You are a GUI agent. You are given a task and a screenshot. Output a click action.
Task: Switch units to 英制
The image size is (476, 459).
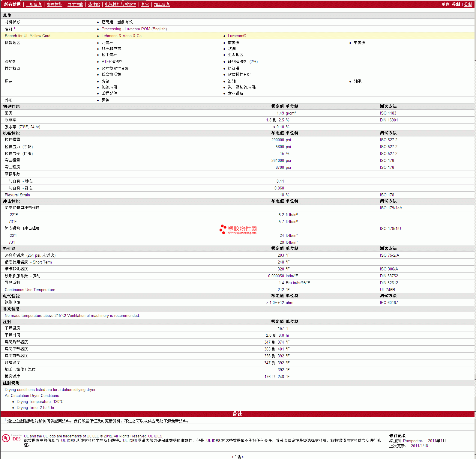(x=456, y=4)
